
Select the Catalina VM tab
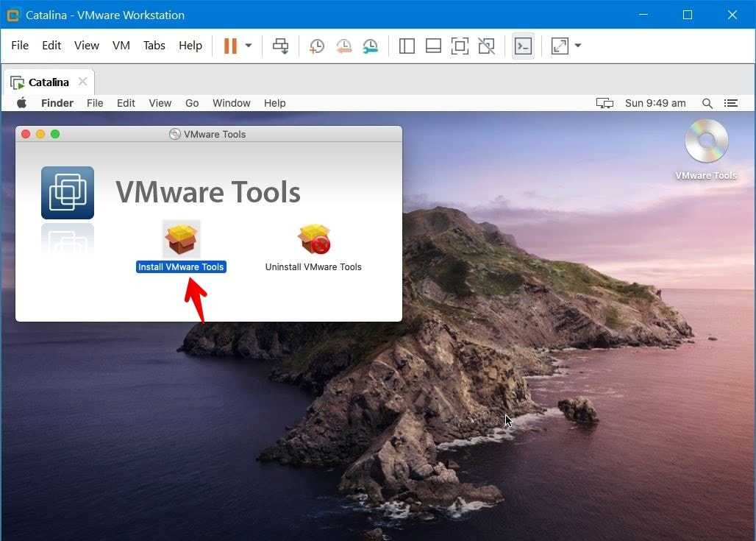[x=49, y=82]
